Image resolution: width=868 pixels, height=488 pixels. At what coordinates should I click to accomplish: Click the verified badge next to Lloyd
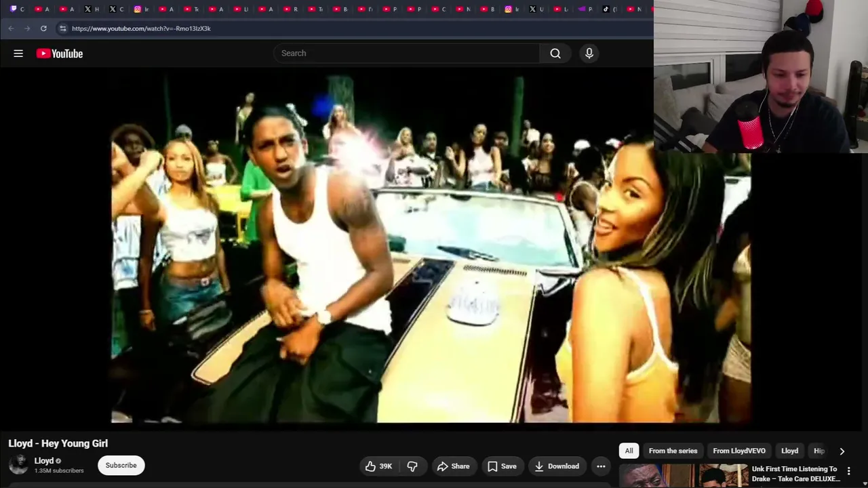(58, 461)
